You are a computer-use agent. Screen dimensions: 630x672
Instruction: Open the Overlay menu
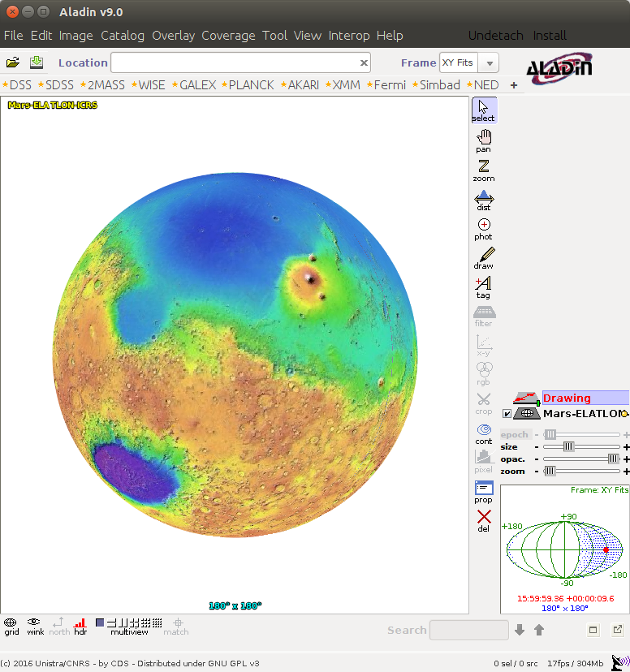(173, 36)
